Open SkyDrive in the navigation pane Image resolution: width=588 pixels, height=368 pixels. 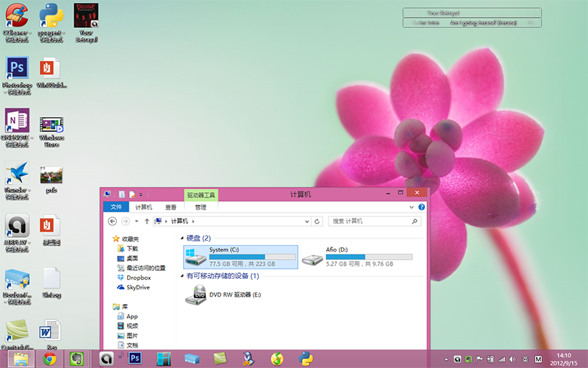133,287
